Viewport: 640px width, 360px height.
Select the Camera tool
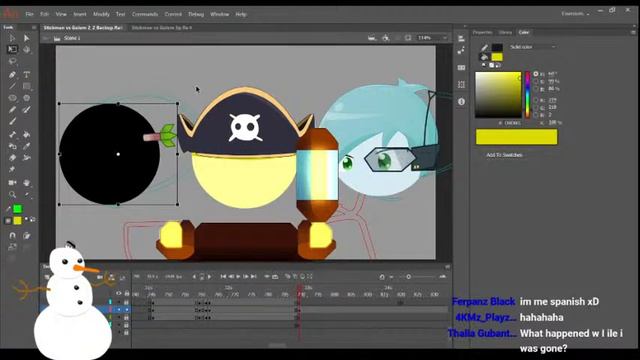pos(12,182)
